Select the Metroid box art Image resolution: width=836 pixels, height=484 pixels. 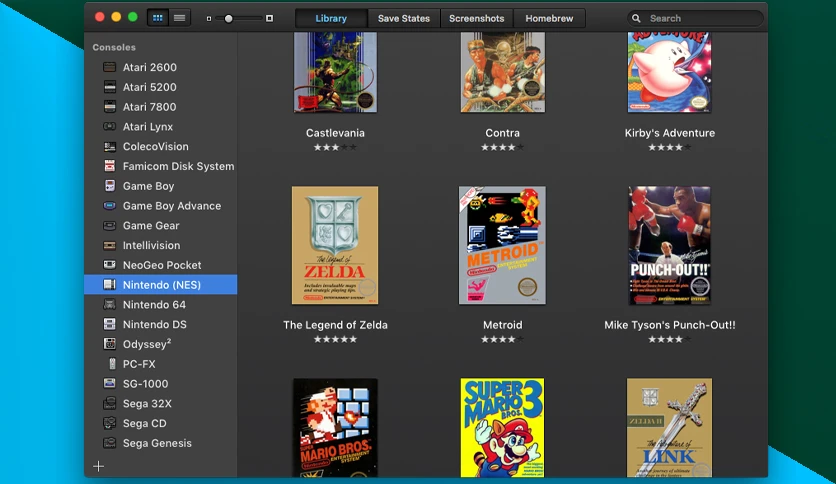(502, 245)
